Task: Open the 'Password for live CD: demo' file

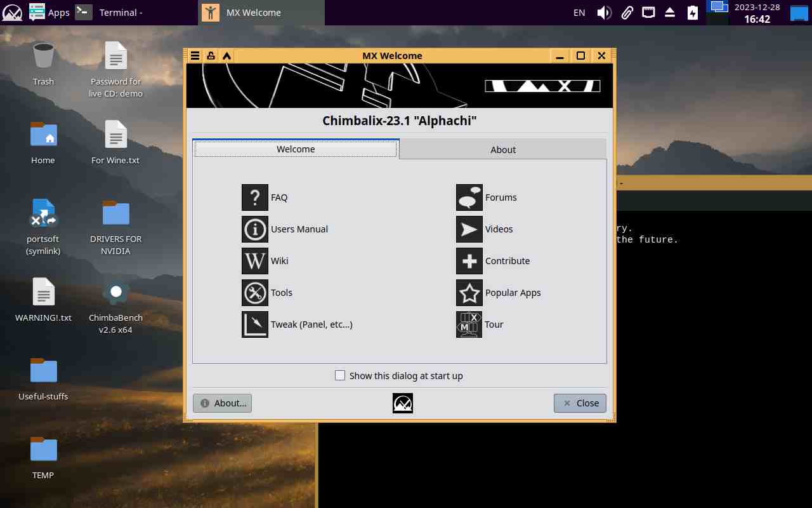Action: (x=115, y=56)
